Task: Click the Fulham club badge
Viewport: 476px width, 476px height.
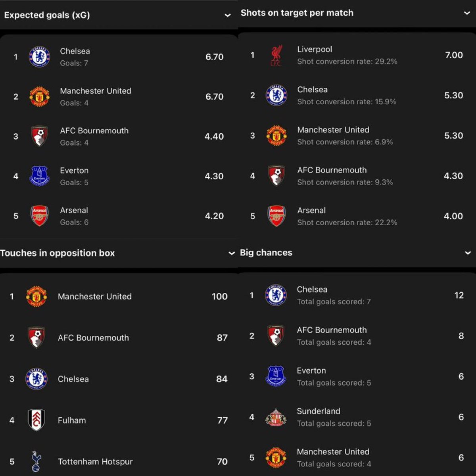Action: 36,420
